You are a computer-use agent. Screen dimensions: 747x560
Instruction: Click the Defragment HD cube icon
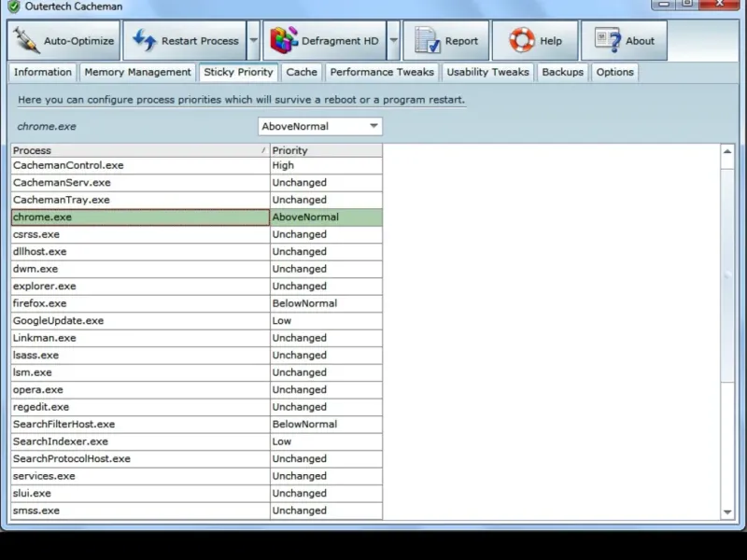tap(283, 41)
